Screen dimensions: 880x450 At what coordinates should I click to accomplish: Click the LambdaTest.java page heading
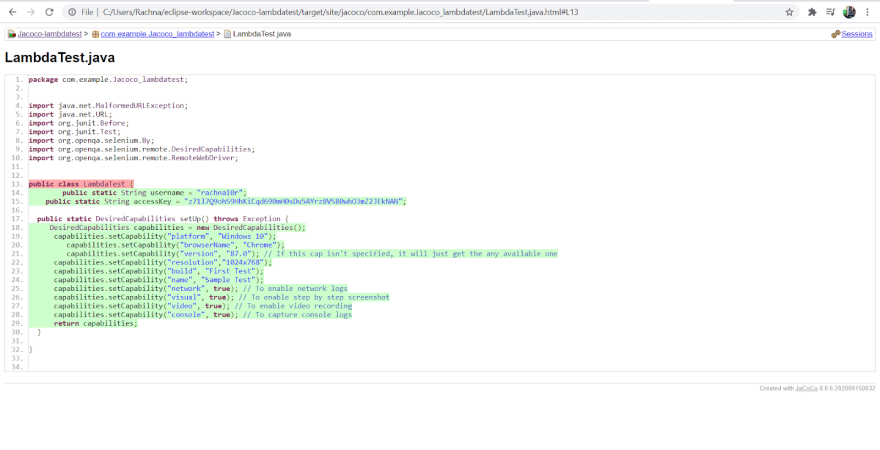pos(59,57)
